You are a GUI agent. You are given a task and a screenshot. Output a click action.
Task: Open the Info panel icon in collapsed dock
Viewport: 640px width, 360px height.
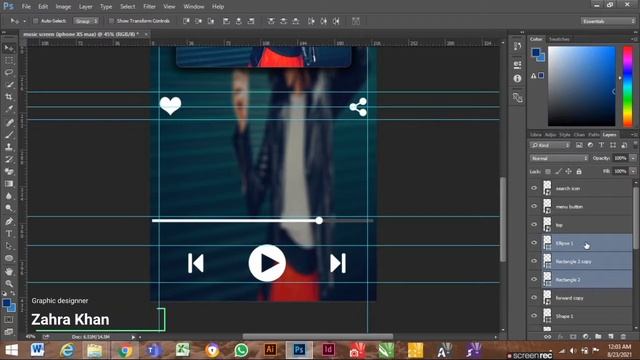pos(518,78)
